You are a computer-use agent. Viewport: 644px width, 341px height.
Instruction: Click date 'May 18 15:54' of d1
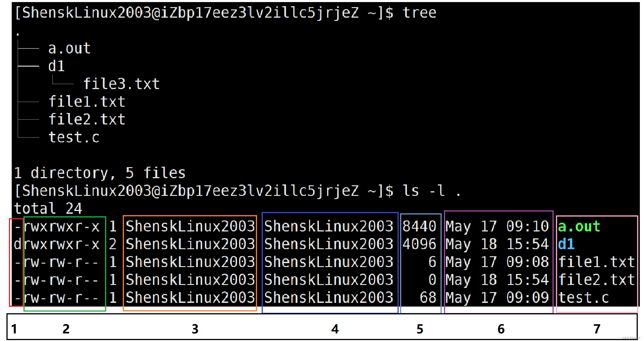click(x=497, y=244)
